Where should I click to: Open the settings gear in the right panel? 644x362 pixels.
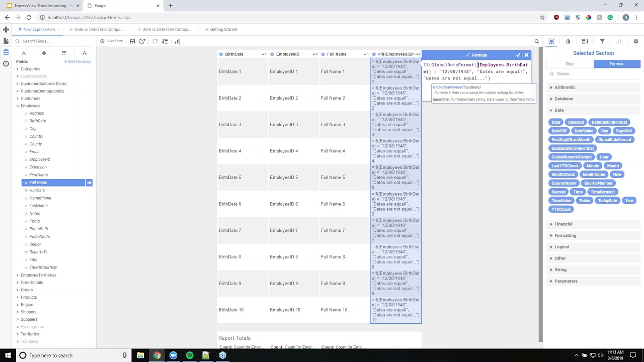click(x=636, y=41)
